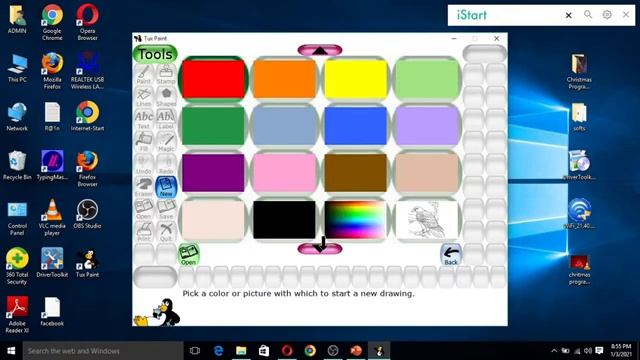Click the Save tool button

click(166, 209)
